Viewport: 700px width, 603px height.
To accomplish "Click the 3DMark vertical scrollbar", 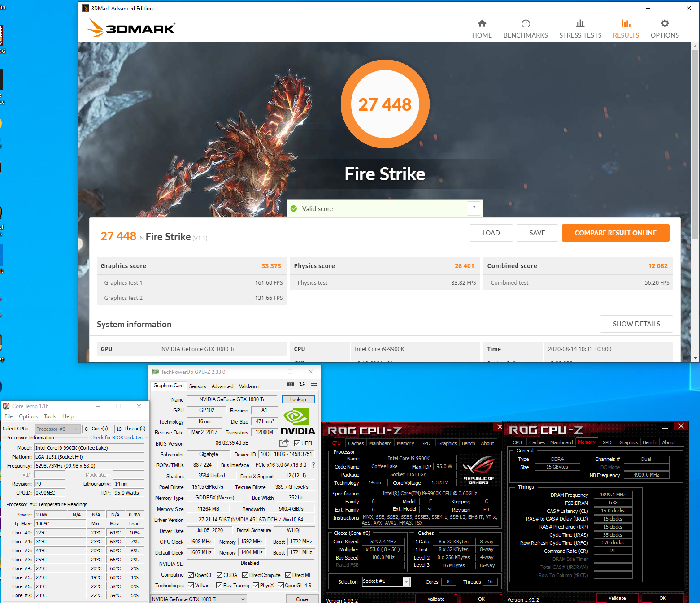I will point(696,143).
